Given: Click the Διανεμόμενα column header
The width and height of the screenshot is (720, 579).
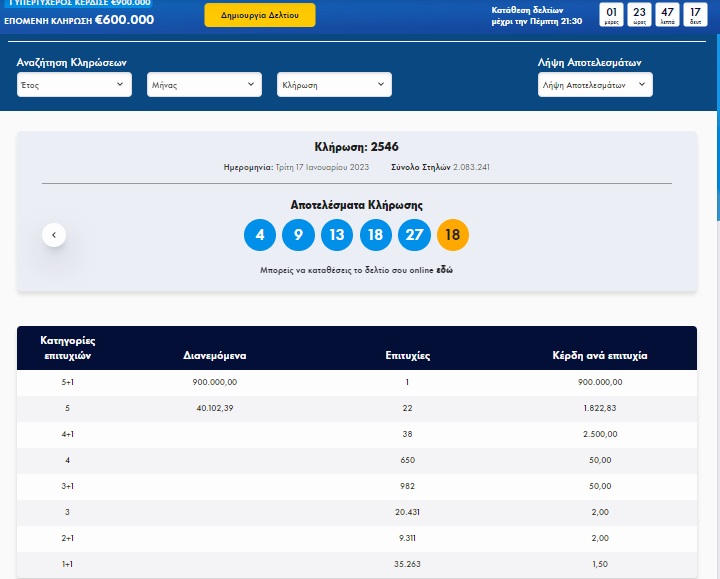Looking at the screenshot, I should [215, 355].
